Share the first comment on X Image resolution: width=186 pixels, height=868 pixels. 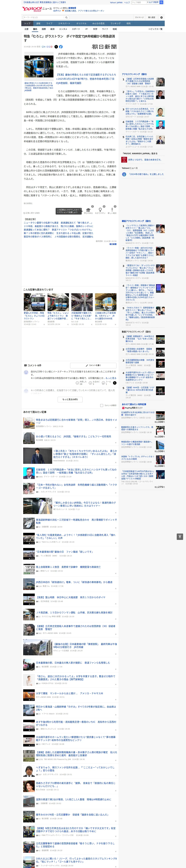click(x=115, y=383)
